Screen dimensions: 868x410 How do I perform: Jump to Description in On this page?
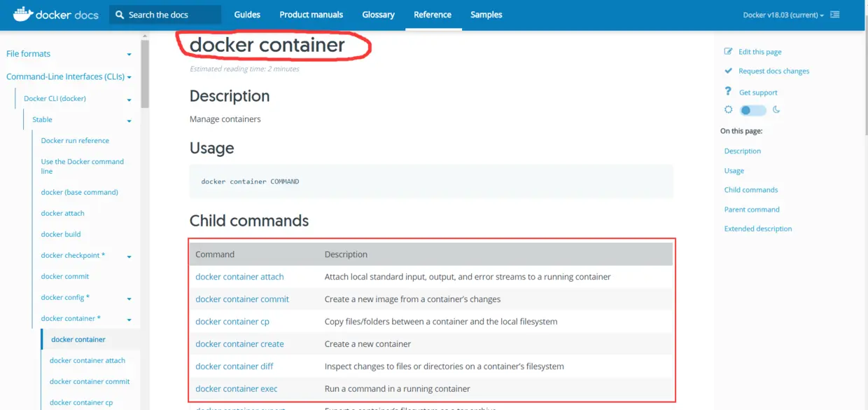point(743,151)
